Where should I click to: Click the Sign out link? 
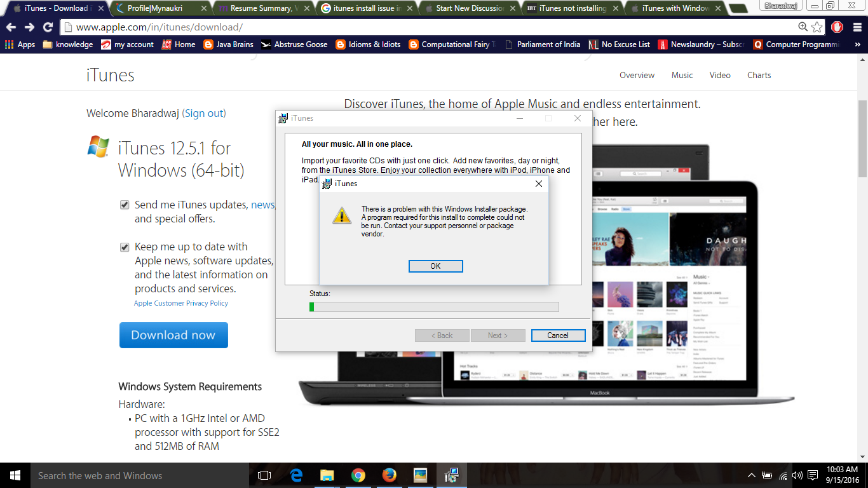pyautogui.click(x=204, y=113)
